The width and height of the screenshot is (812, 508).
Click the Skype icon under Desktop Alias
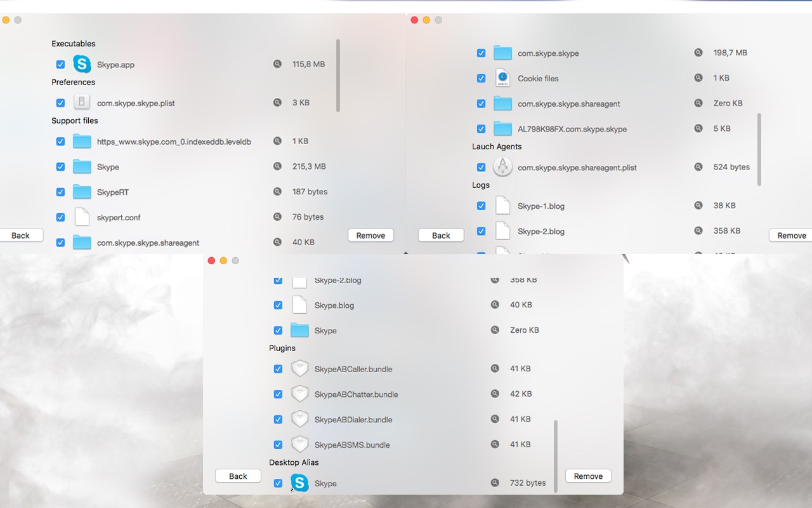coord(299,483)
